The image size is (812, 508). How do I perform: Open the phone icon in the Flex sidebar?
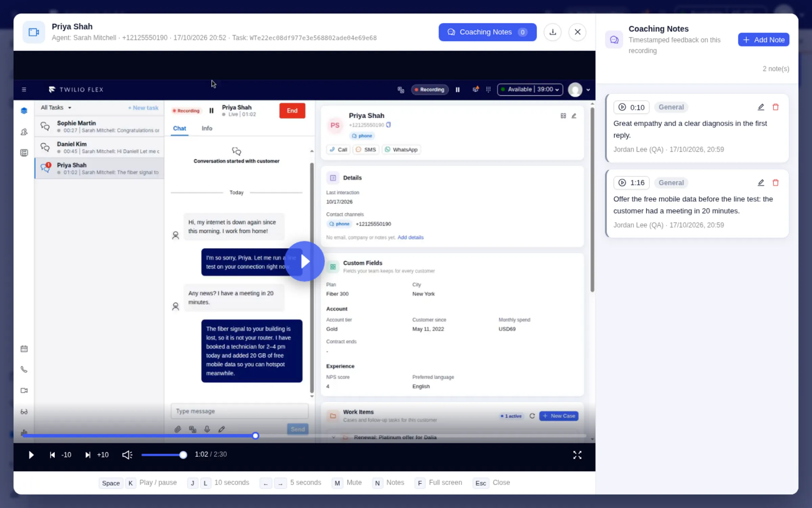pos(24,369)
